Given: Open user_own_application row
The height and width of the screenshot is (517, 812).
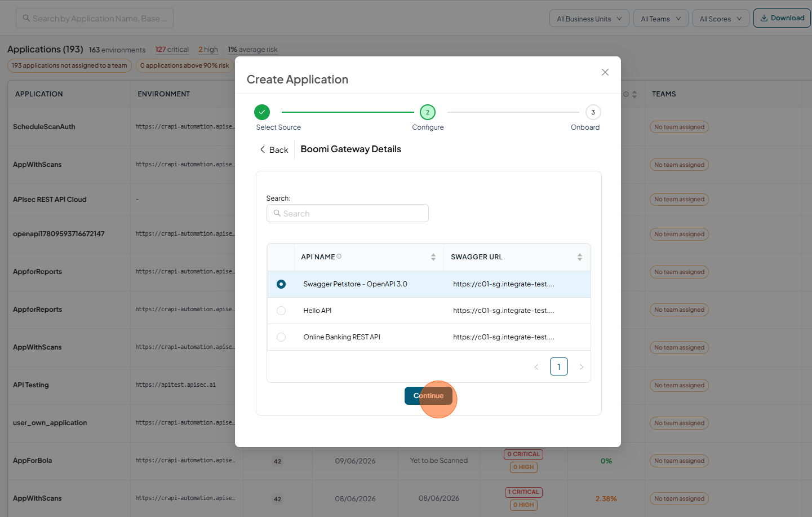Looking at the screenshot, I should pos(50,423).
